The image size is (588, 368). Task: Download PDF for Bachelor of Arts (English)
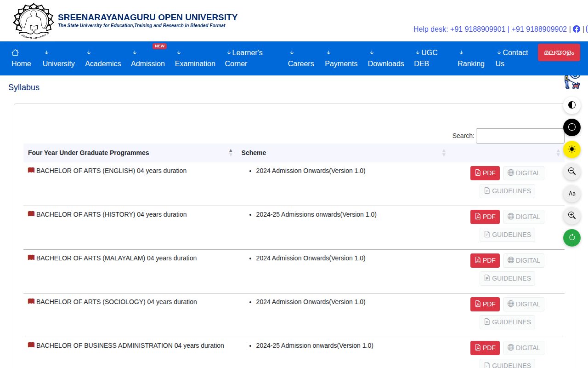(485, 173)
